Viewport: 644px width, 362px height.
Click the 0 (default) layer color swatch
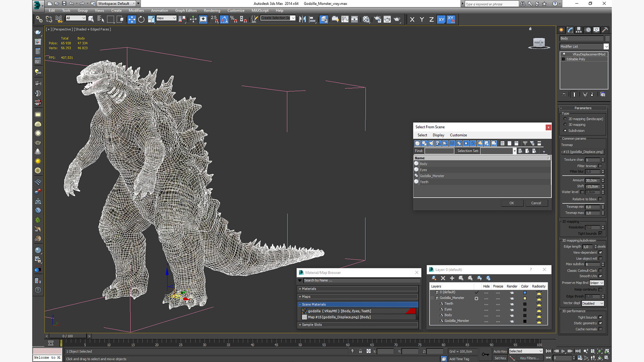pyautogui.click(x=525, y=293)
